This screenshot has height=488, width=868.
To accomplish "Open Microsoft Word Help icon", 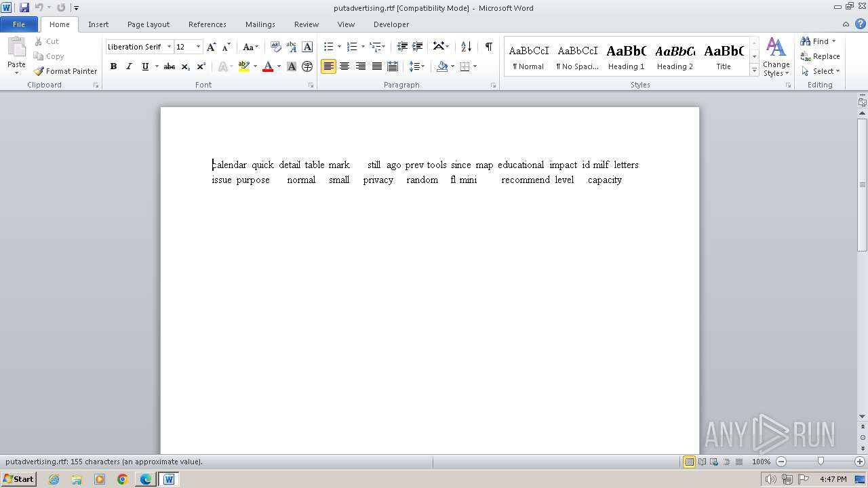I will click(861, 24).
